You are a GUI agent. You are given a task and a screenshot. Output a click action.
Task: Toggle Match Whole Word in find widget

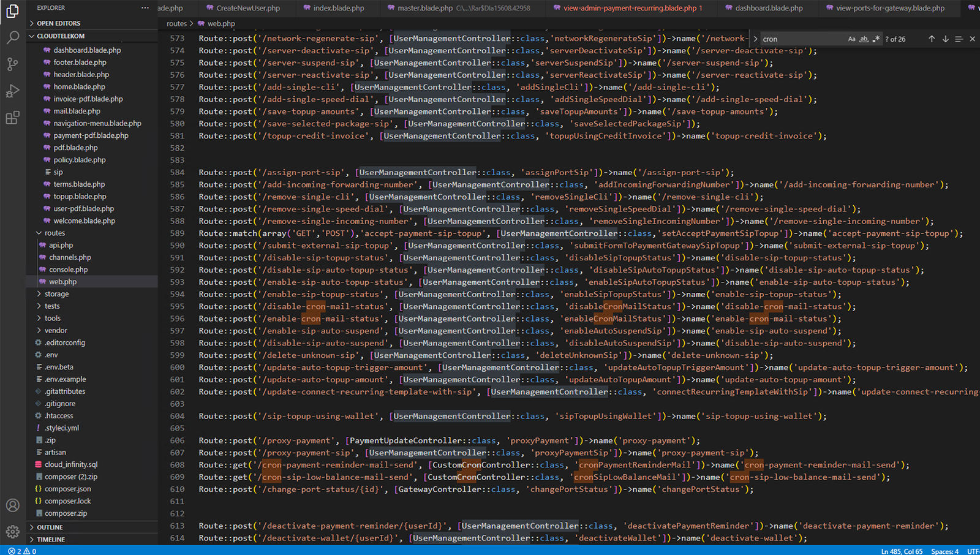click(864, 39)
